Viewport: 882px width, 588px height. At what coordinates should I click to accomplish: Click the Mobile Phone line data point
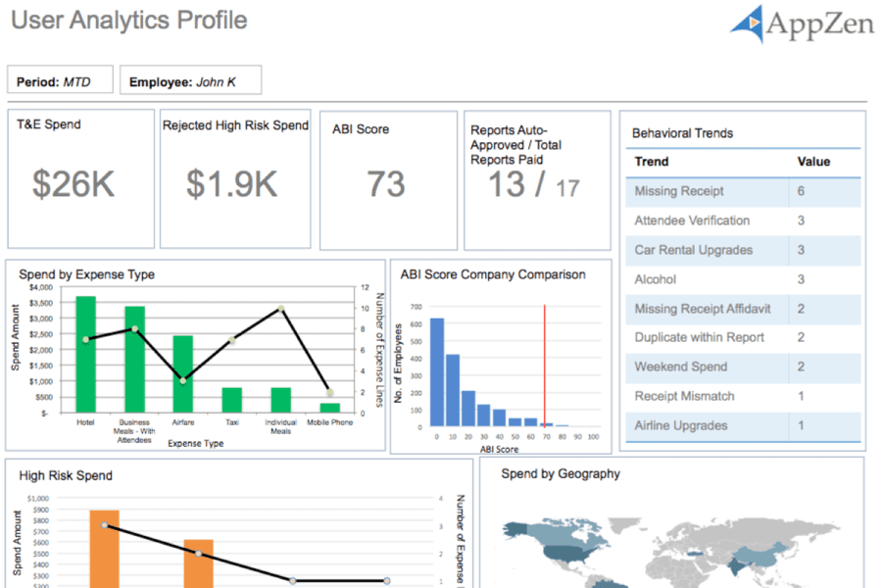[329, 392]
